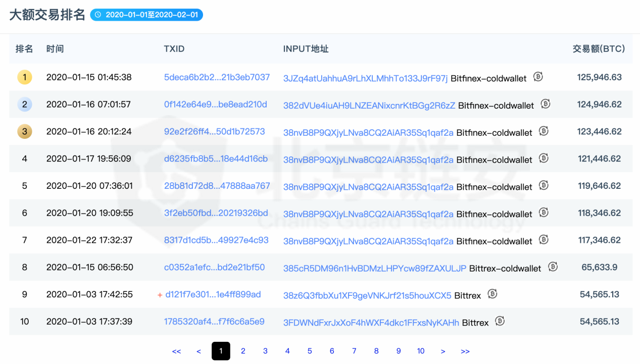This screenshot has height=364, width=640.
Task: Click the gold rank 1 medal badge
Action: (25, 77)
